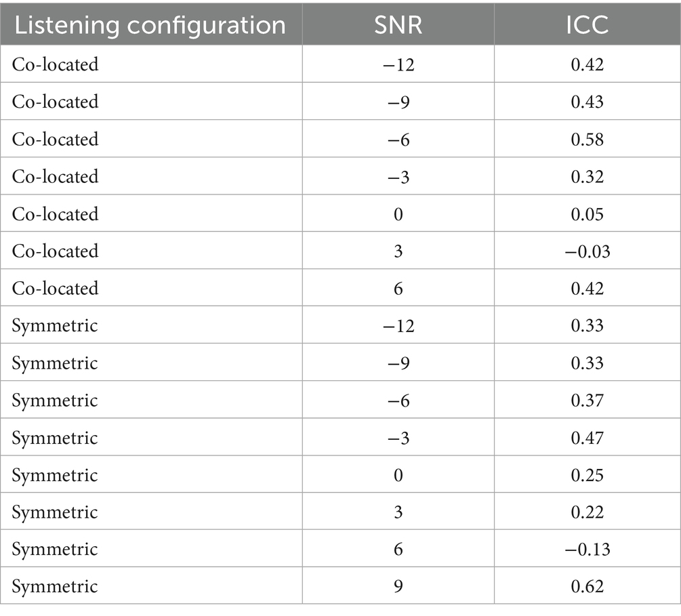This screenshot has height=616, width=681.
Task: Click the SNR column header
Action: coord(398,25)
